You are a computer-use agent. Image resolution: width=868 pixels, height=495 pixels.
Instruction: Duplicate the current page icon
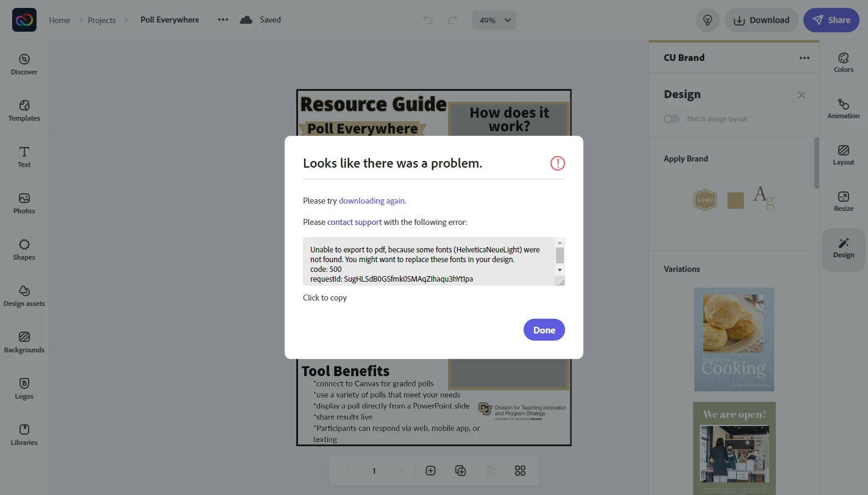461,471
